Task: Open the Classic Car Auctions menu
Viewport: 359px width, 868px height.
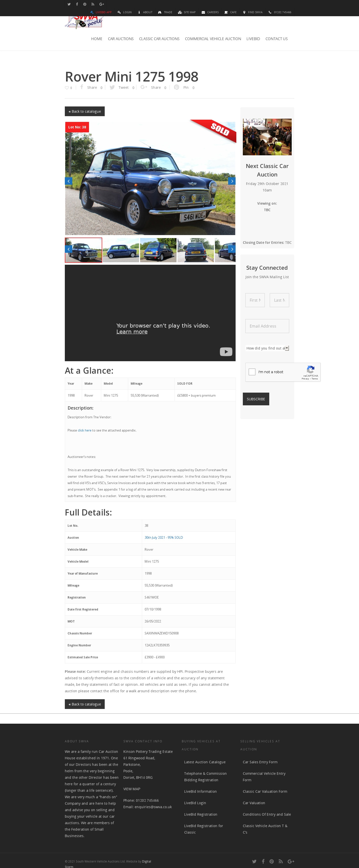Action: coord(159,39)
